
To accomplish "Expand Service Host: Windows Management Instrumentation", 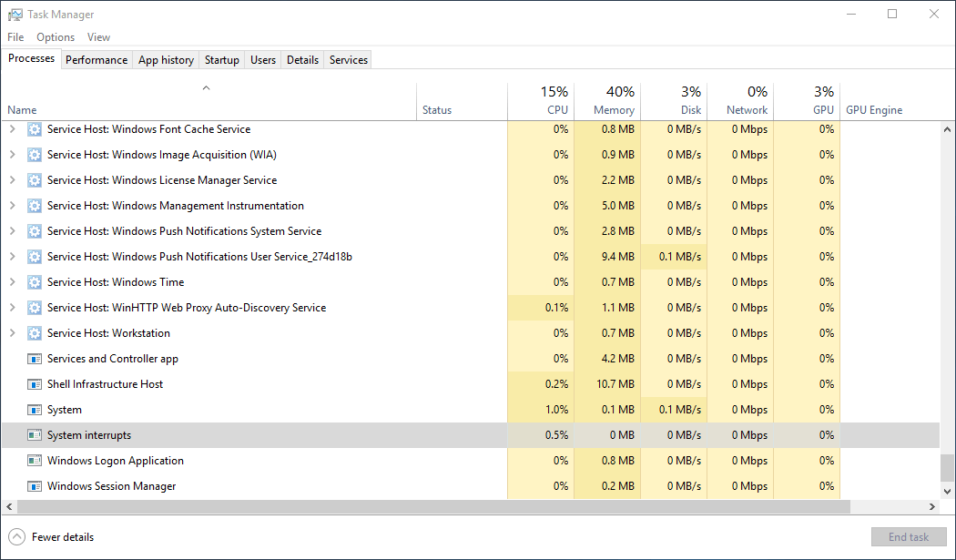I will pos(12,206).
